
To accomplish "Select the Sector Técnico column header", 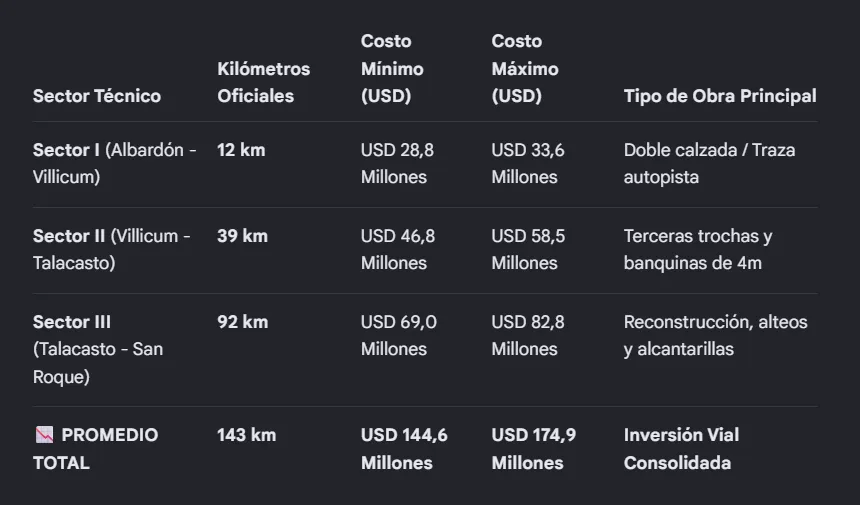I will pos(97,96).
